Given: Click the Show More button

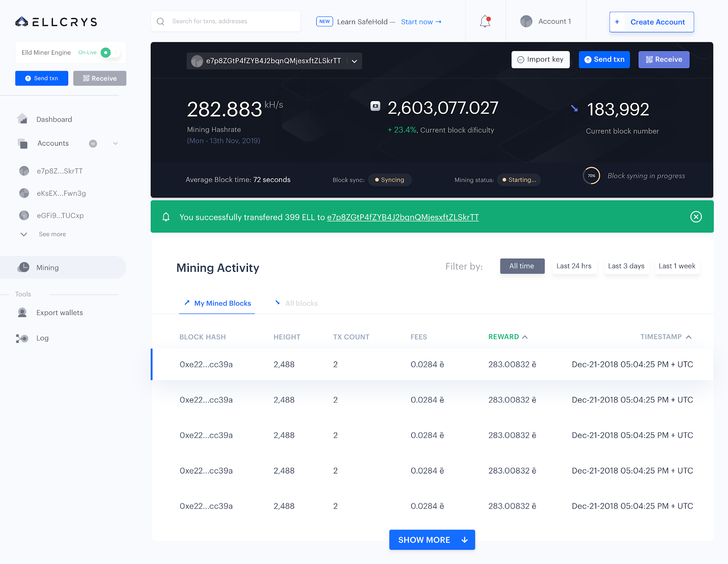Looking at the screenshot, I should point(431,540).
